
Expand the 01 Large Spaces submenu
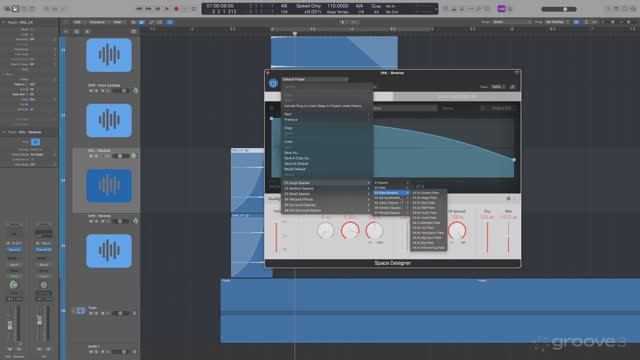coord(327,183)
